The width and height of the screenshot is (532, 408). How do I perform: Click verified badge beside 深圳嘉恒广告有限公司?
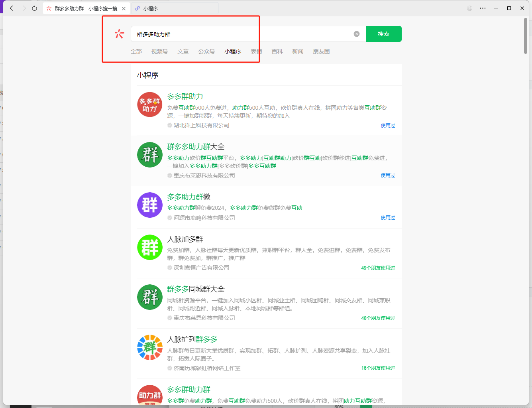point(170,268)
